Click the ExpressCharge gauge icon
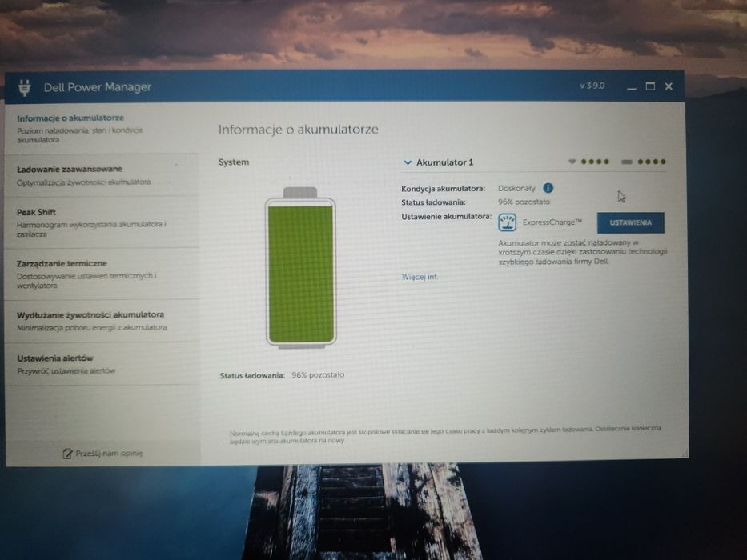 [507, 222]
